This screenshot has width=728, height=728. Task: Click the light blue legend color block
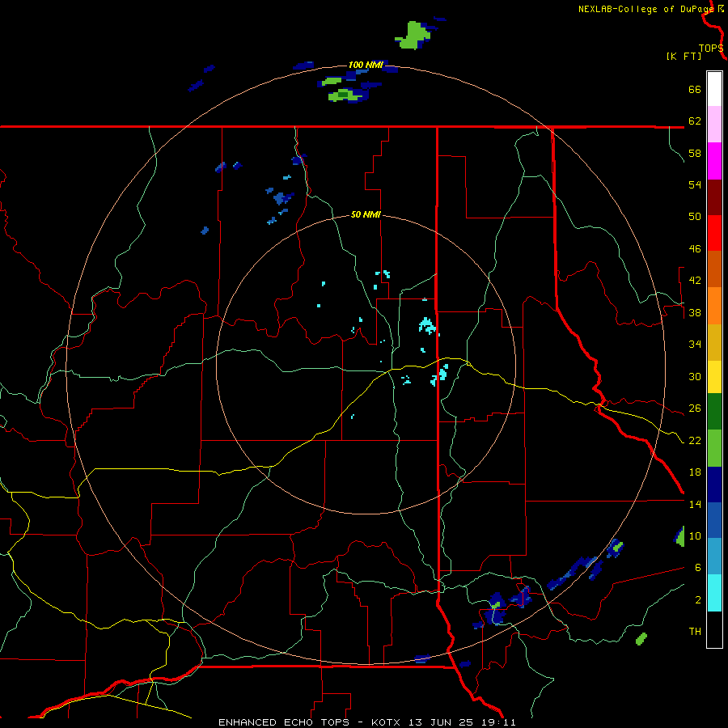coord(714,557)
